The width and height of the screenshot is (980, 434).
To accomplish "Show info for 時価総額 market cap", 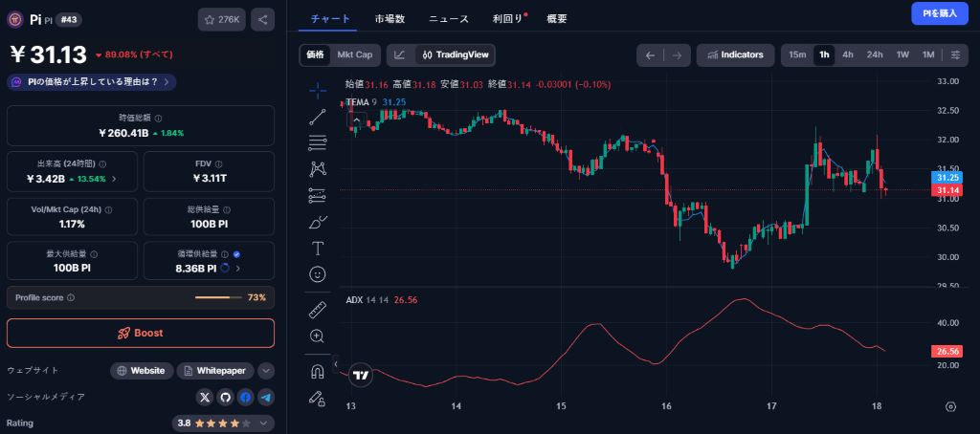I will coord(159,118).
